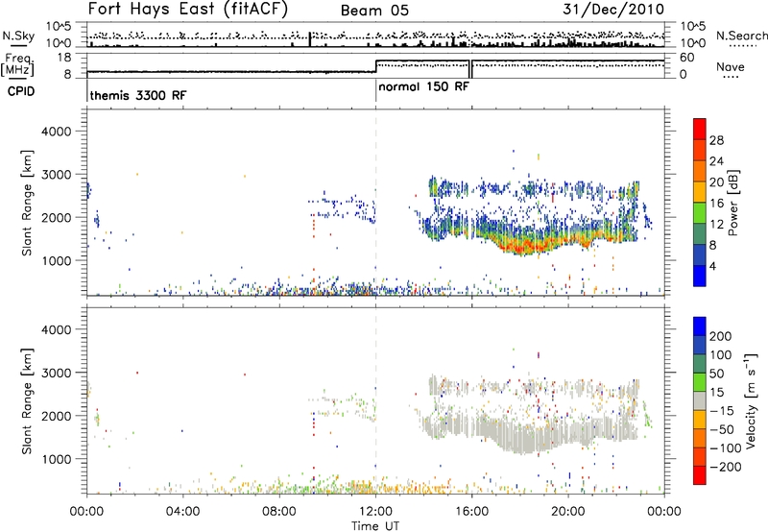Image resolution: width=768 pixels, height=532 pixels.
Task: Click the date "31/Dec/2010"
Action: (613, 9)
